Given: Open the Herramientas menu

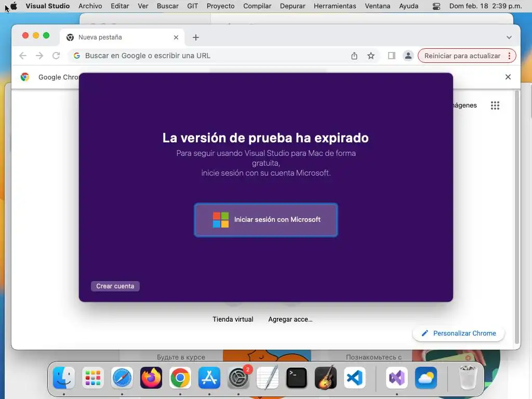Looking at the screenshot, I should [335, 6].
